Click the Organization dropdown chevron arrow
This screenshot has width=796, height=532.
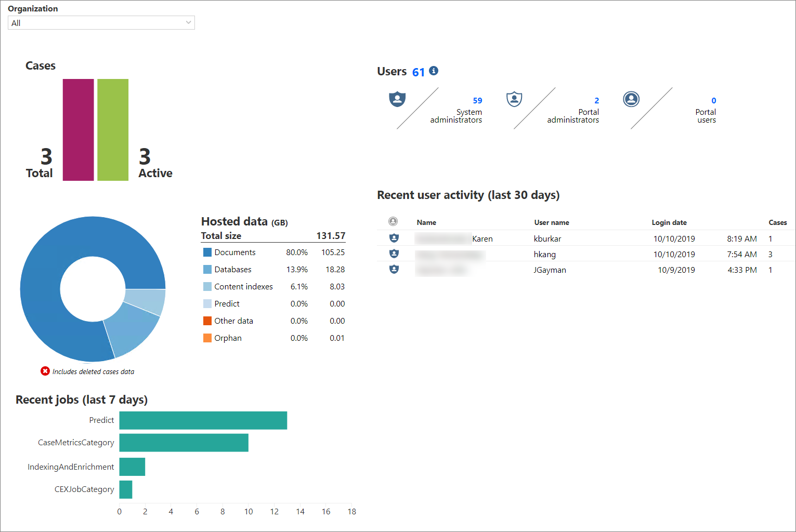point(188,22)
